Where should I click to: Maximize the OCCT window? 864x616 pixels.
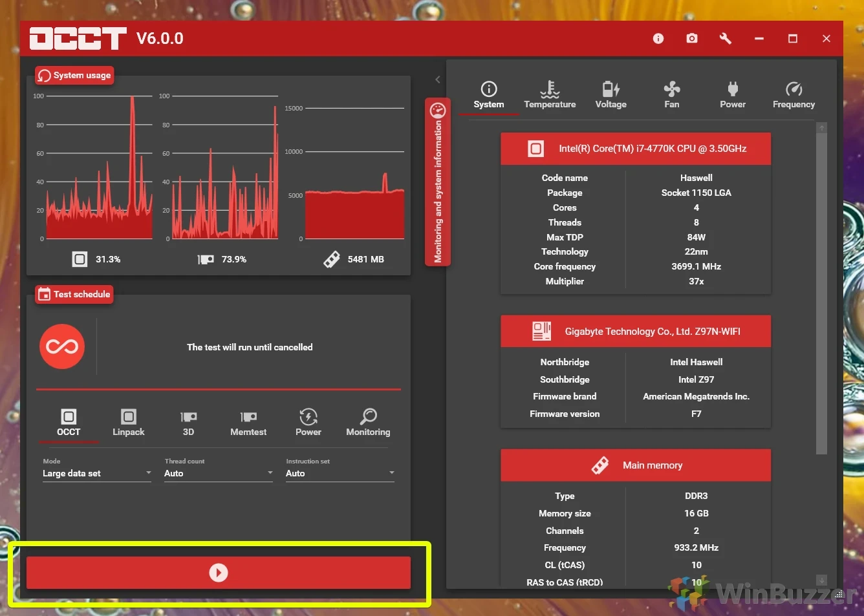tap(793, 39)
